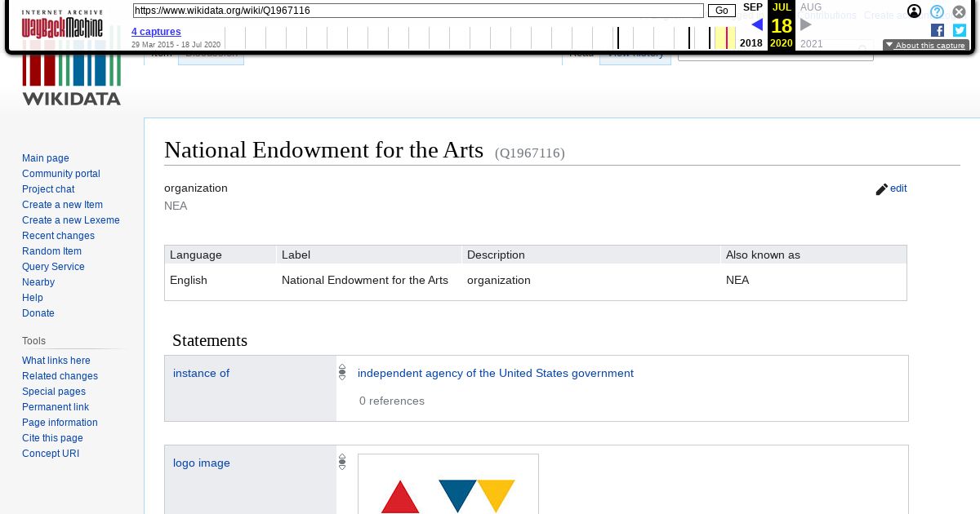
Task: Open the logo image property
Action: point(202,463)
